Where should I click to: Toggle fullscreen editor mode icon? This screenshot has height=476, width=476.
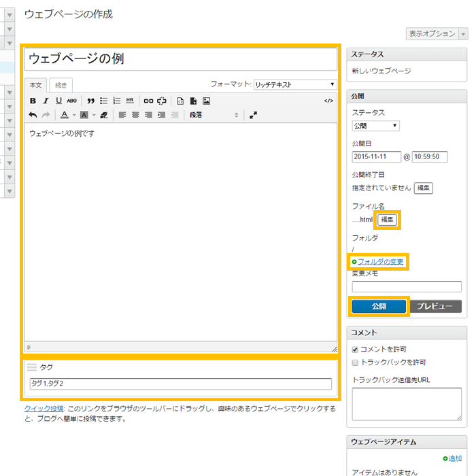pos(253,115)
